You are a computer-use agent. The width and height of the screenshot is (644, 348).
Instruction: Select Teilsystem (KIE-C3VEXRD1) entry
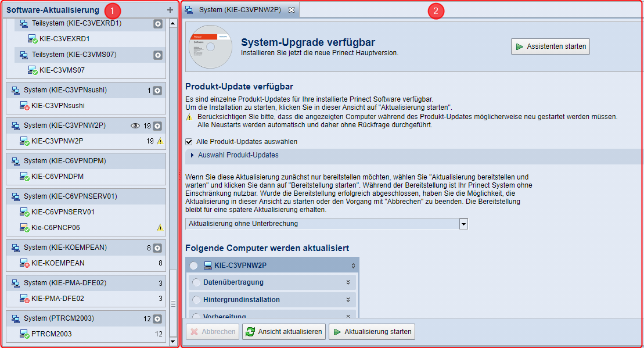90,24
